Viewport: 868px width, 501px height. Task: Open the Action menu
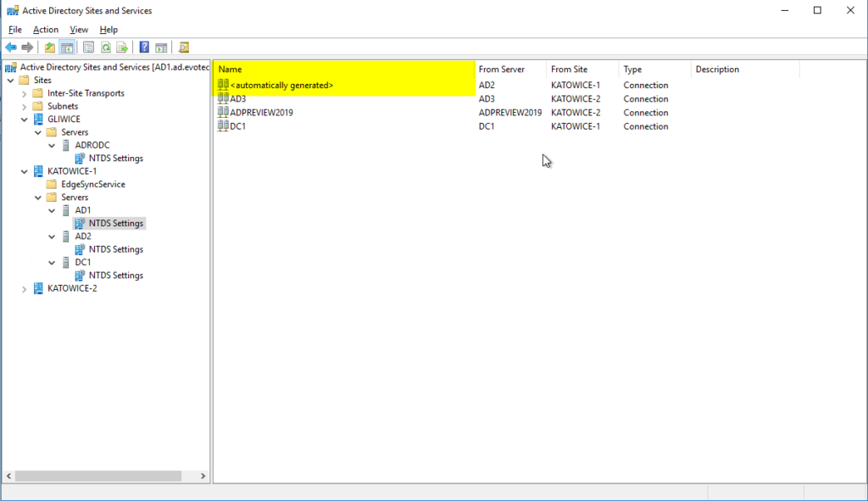46,29
